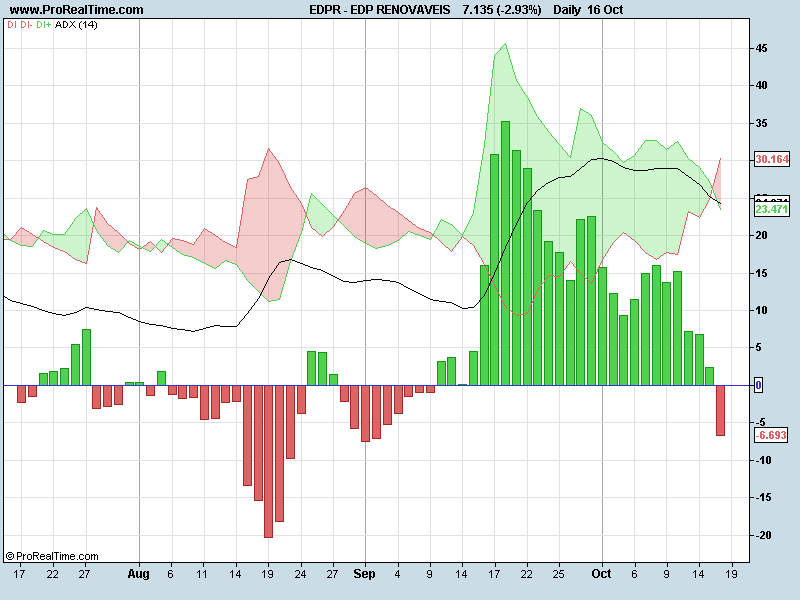Image resolution: width=800 pixels, height=600 pixels.
Task: Select the positive 10 axis tick
Action: (x=761, y=310)
